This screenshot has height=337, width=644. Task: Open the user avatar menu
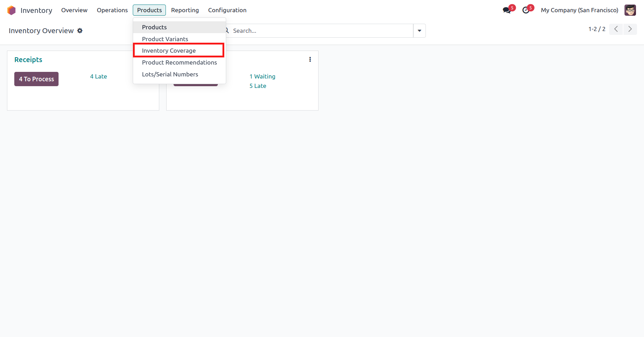coord(630,10)
